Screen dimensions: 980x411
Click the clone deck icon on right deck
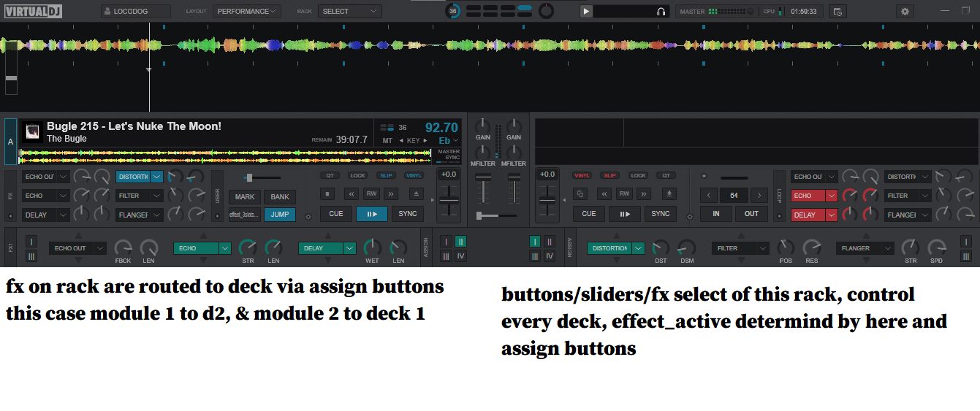coord(581,193)
